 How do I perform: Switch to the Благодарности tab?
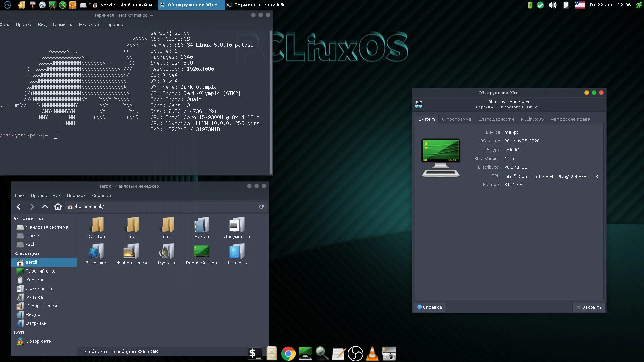pos(496,119)
